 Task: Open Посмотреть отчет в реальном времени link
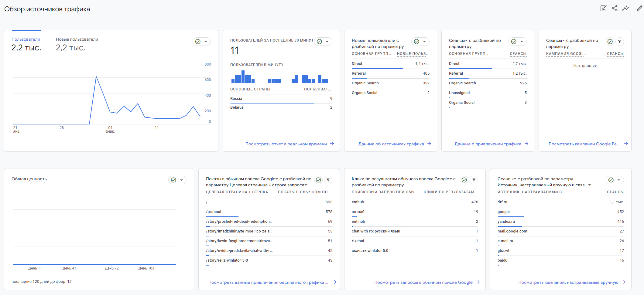pyautogui.click(x=290, y=144)
